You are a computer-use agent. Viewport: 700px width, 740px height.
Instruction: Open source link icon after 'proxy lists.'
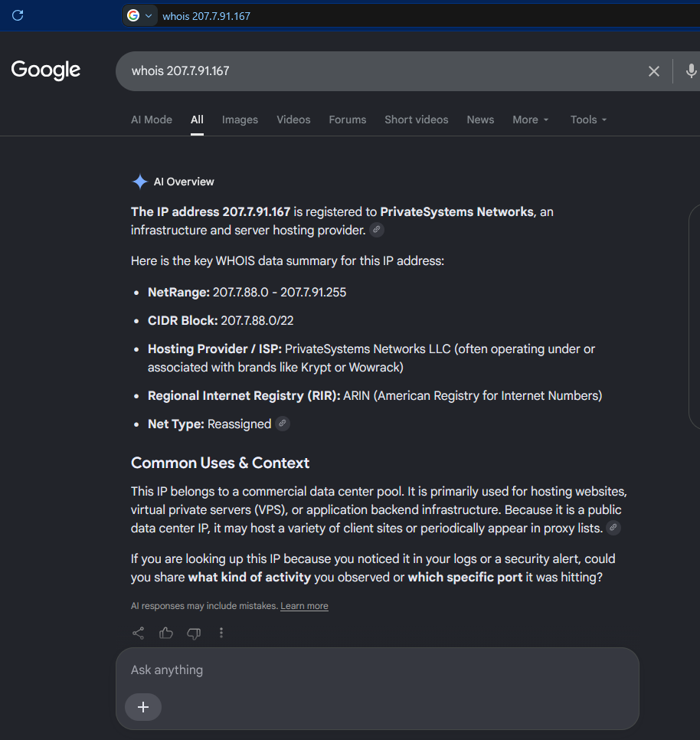coord(613,528)
